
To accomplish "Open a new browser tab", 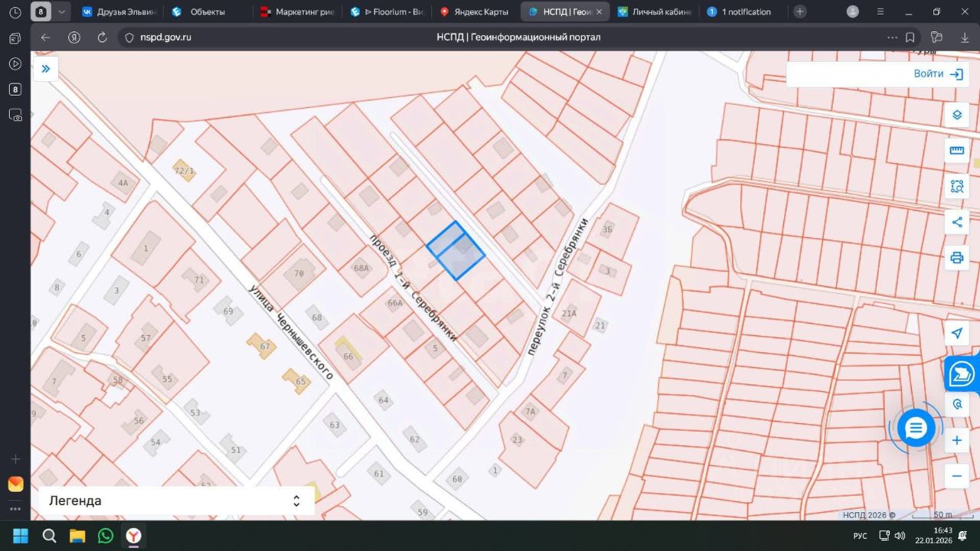I will (x=799, y=11).
